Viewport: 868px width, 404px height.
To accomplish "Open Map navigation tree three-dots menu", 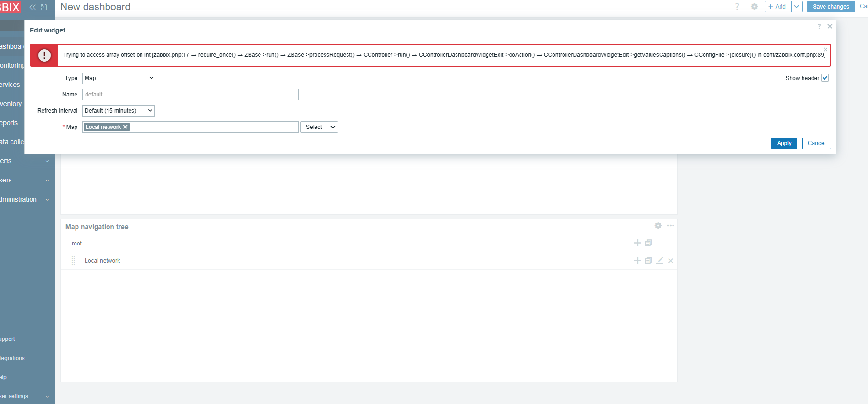I will coord(671,226).
